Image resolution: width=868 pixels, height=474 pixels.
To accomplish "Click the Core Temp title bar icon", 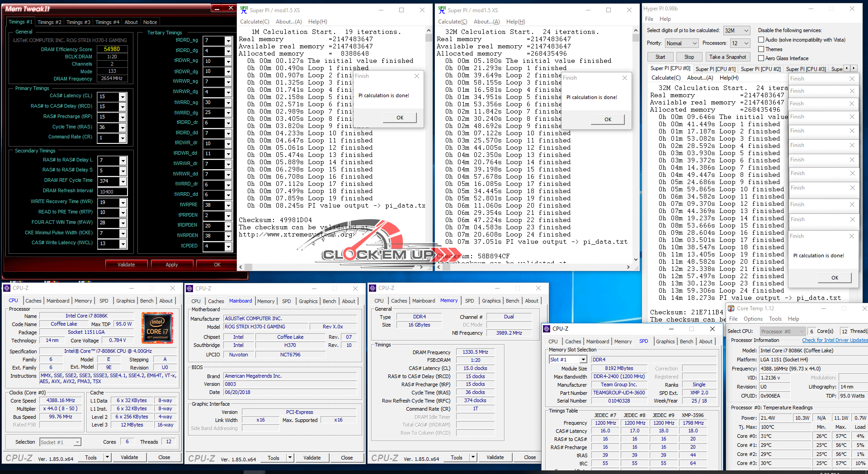I will [731, 308].
